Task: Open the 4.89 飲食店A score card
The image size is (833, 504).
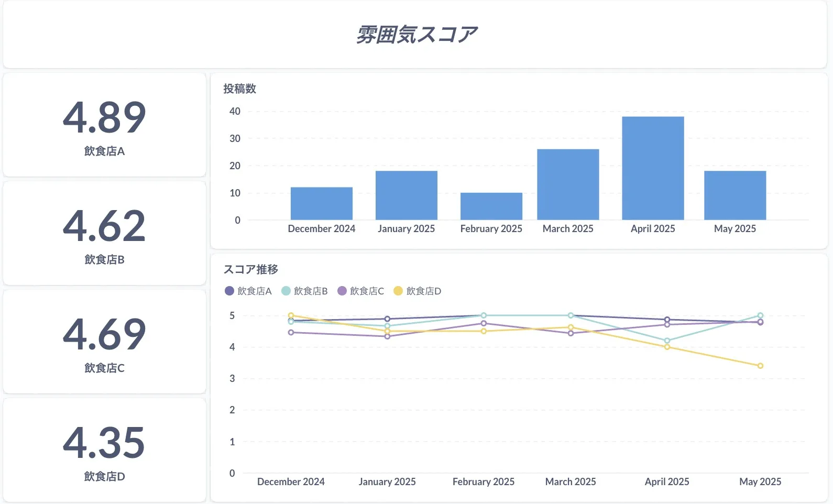Action: pos(104,126)
